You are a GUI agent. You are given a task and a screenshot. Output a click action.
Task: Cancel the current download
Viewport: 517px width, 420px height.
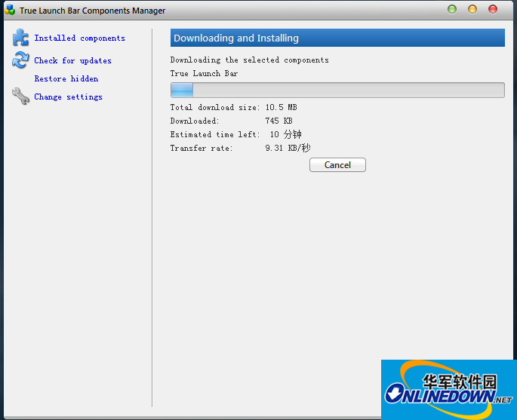(x=337, y=164)
